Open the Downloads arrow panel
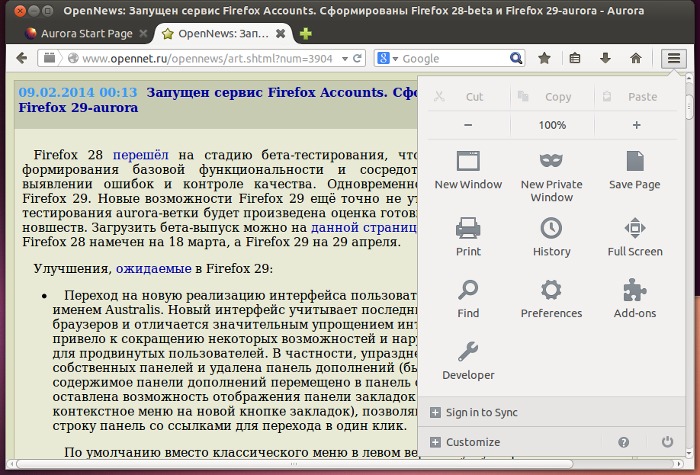This screenshot has height=475, width=700. tap(605, 58)
